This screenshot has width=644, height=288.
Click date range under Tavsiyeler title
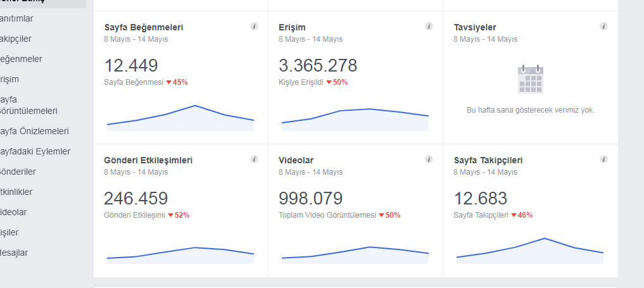(x=486, y=39)
